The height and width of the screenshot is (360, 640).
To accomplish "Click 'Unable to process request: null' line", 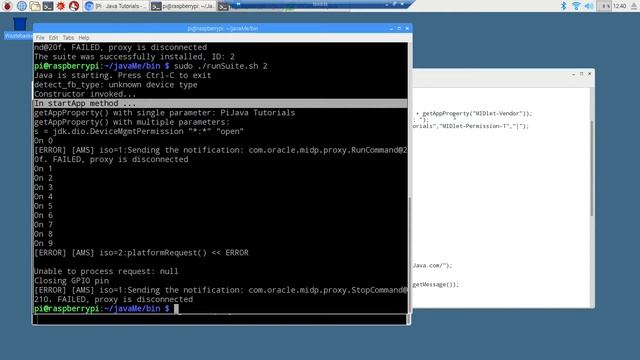I will pyautogui.click(x=106, y=271).
